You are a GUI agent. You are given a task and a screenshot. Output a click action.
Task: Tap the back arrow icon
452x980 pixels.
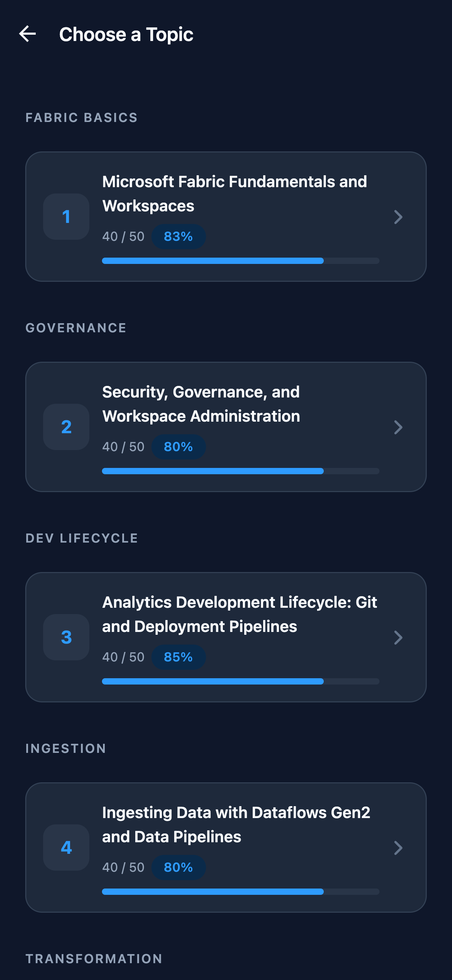click(x=27, y=34)
